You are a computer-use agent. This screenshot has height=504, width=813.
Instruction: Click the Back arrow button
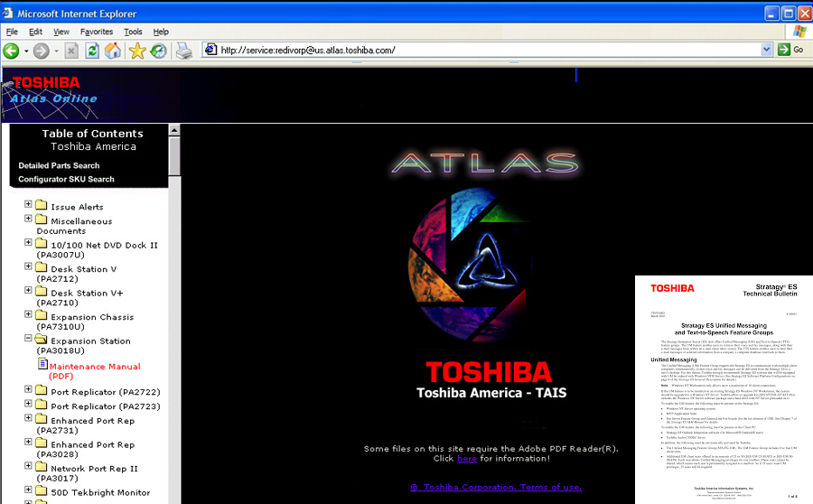pyautogui.click(x=11, y=51)
